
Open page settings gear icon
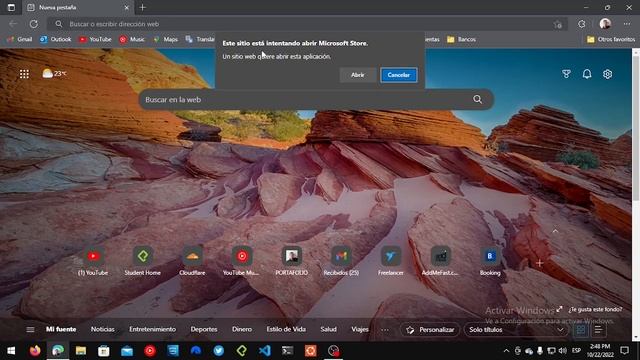point(607,74)
